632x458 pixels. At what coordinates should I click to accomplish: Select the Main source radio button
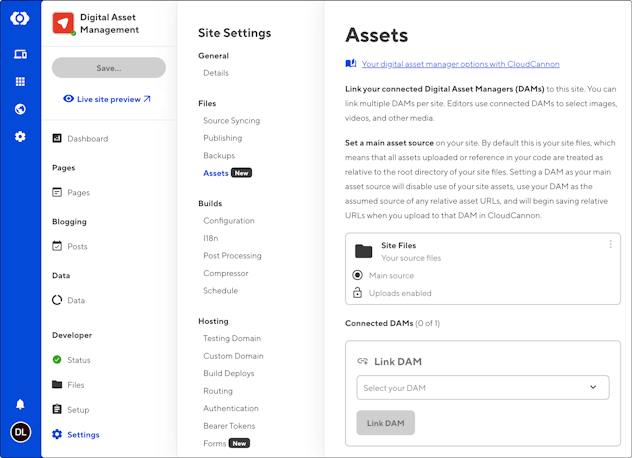pos(357,275)
